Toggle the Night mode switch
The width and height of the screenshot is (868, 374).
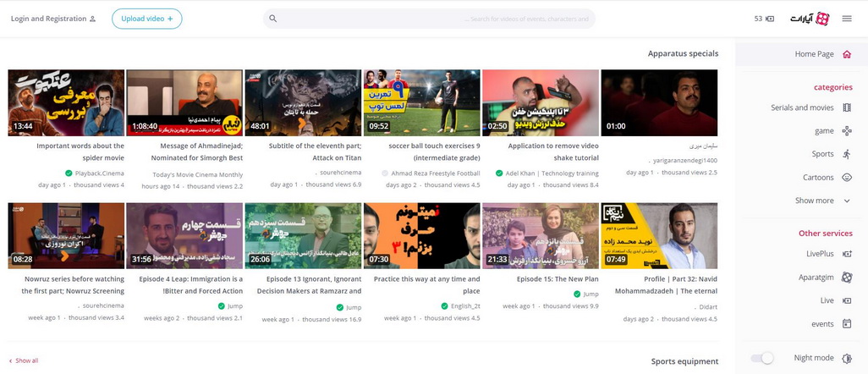763,358
